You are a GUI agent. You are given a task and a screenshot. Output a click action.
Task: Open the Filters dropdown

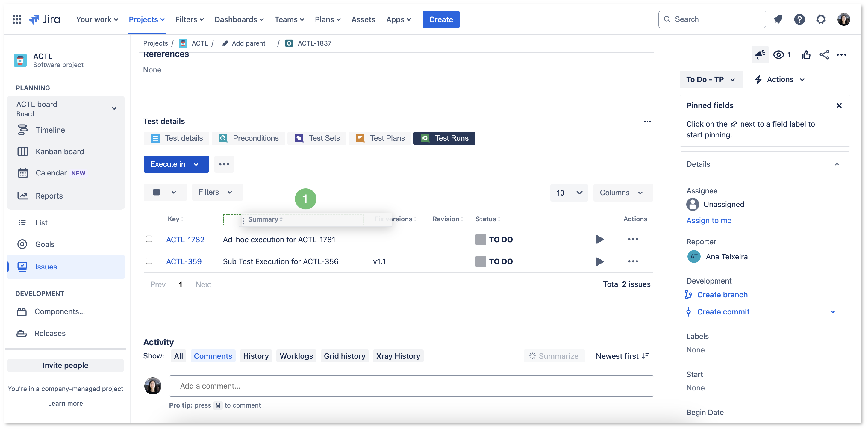tap(217, 192)
